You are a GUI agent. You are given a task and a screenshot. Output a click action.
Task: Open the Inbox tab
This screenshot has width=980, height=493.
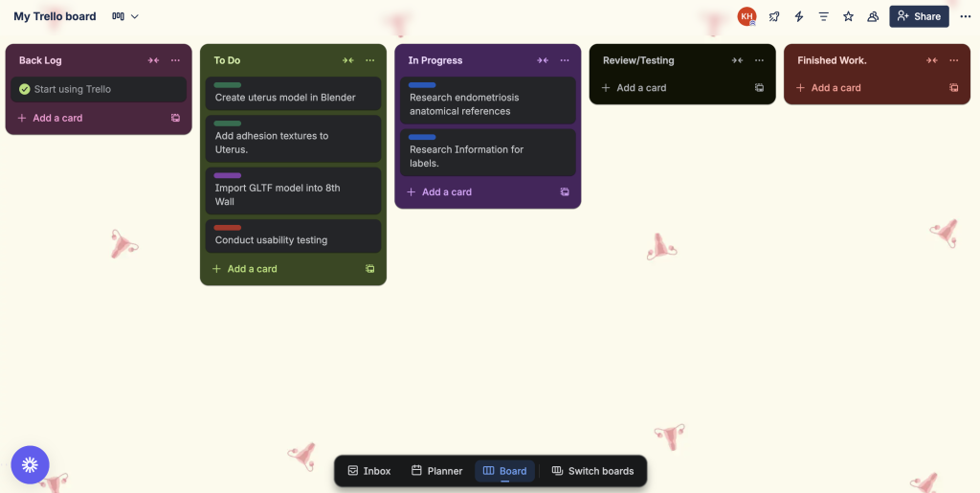[368, 471]
